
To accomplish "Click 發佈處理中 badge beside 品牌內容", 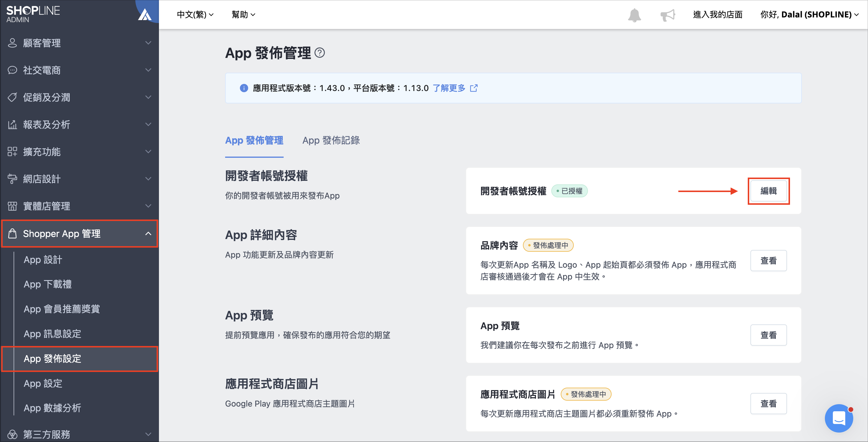I will click(x=548, y=245).
